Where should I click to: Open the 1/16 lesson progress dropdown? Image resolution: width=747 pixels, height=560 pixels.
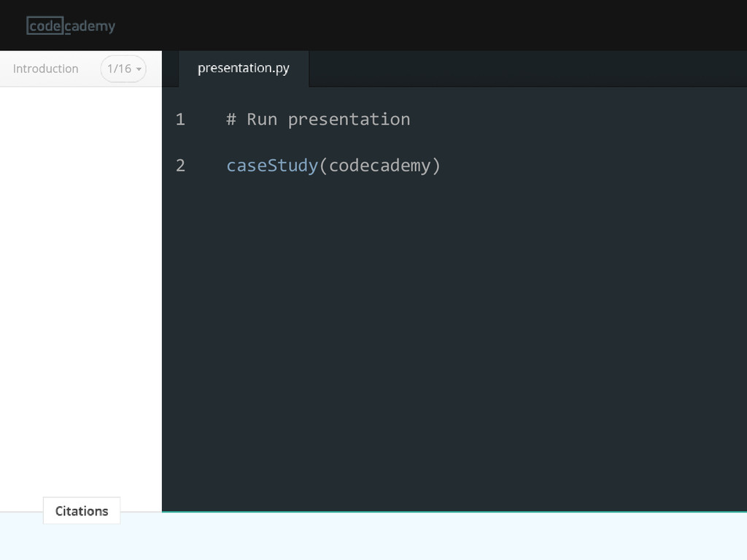[x=123, y=69]
